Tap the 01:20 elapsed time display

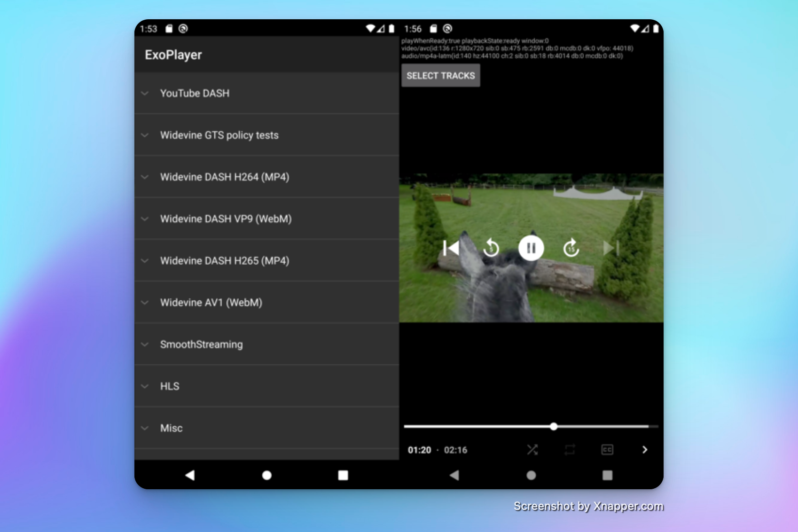tap(421, 450)
